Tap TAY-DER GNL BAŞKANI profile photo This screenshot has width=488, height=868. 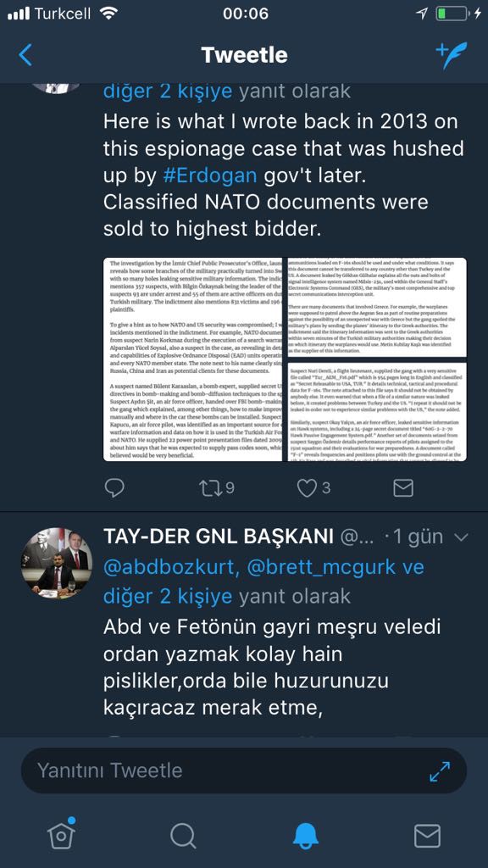coord(57,563)
